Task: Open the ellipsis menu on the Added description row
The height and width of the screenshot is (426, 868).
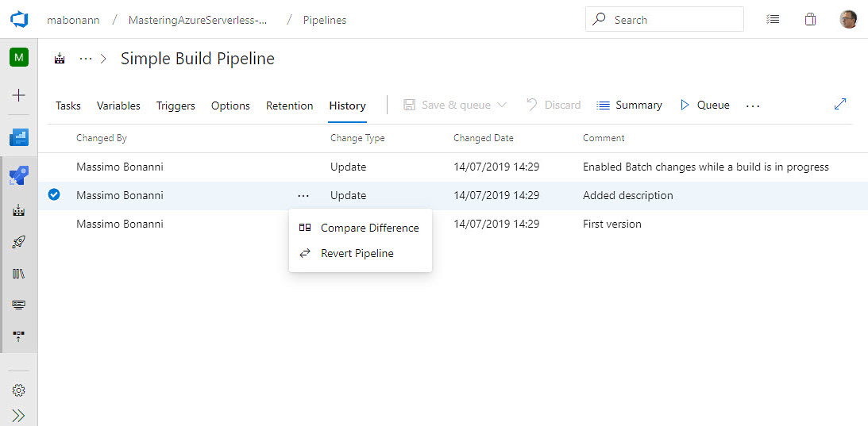Action: click(303, 196)
